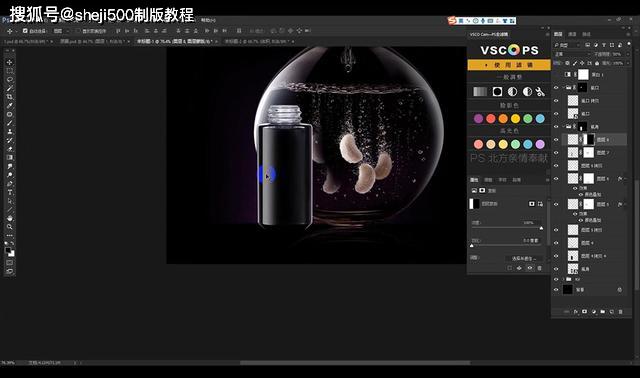Image resolution: width=640 pixels, height=378 pixels.
Task: Open the layer opacity dropdown arrow
Action: point(628,54)
